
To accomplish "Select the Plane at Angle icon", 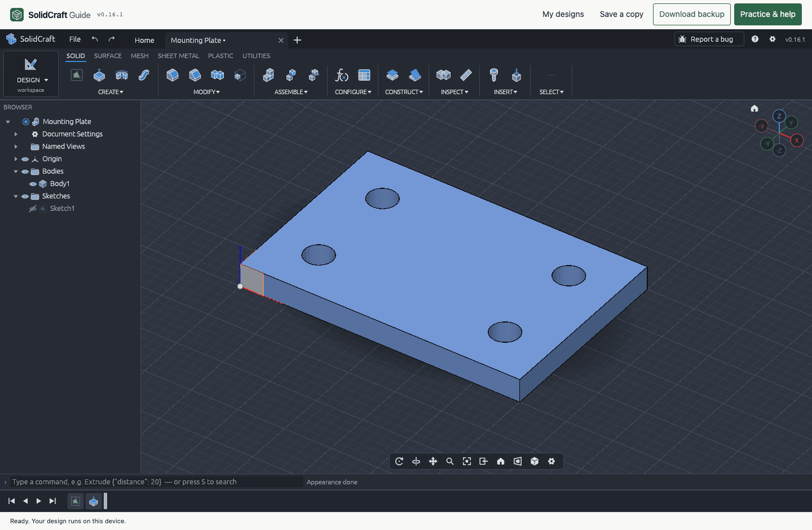I will click(415, 75).
